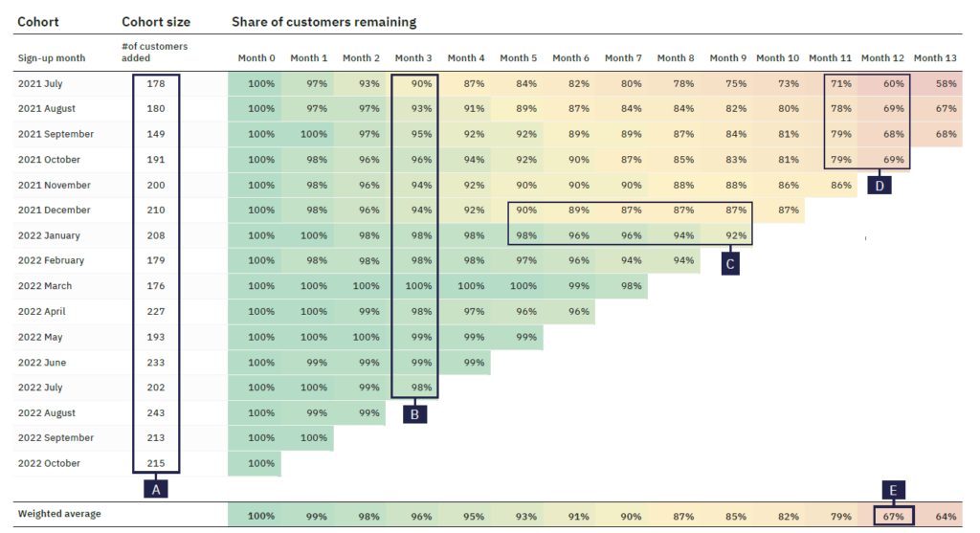Click the '# of customers added' column header
The height and width of the screenshot is (533, 980).
[x=156, y=52]
